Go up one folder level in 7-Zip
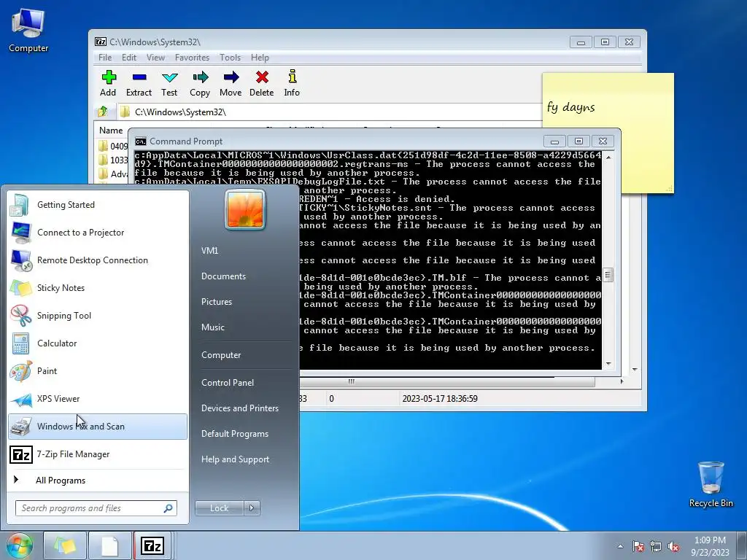747x560 pixels. pos(103,112)
